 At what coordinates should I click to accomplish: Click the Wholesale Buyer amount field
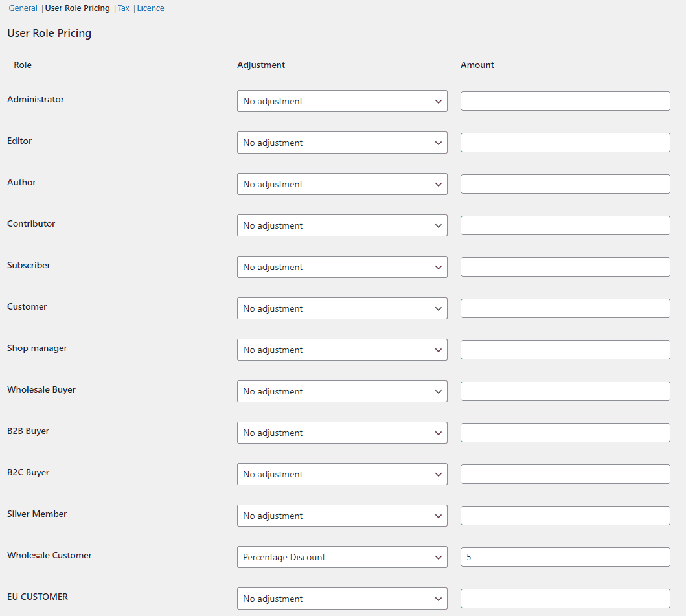coord(566,391)
